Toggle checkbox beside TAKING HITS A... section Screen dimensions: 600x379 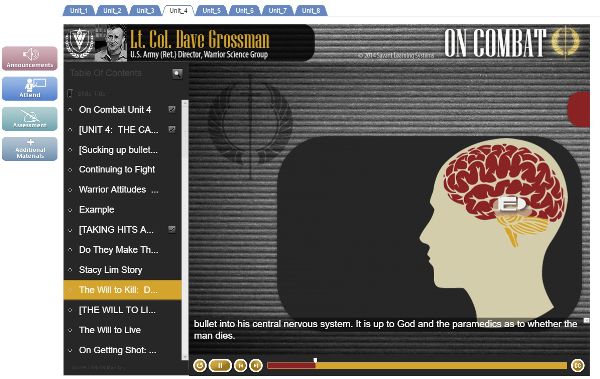(172, 229)
